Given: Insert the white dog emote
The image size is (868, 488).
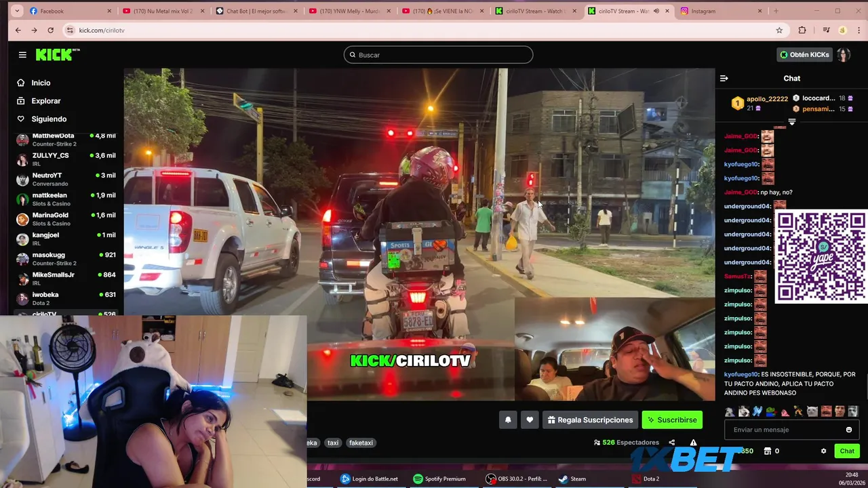Looking at the screenshot, I should click(744, 411).
